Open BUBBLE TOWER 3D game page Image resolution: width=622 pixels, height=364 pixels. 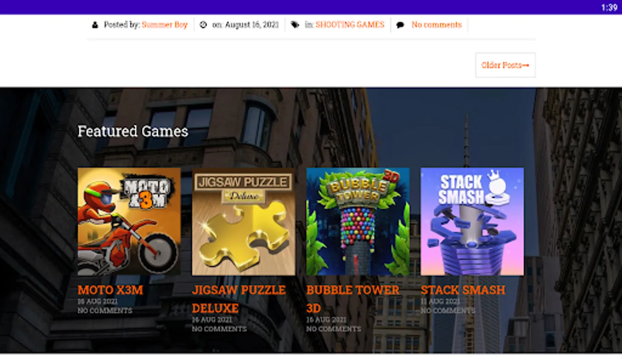(352, 290)
